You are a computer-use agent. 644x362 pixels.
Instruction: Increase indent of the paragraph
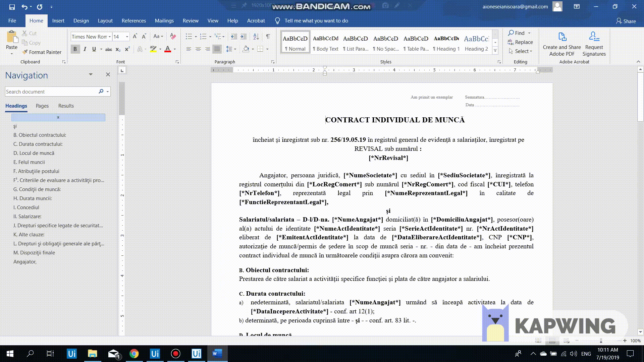(x=244, y=37)
